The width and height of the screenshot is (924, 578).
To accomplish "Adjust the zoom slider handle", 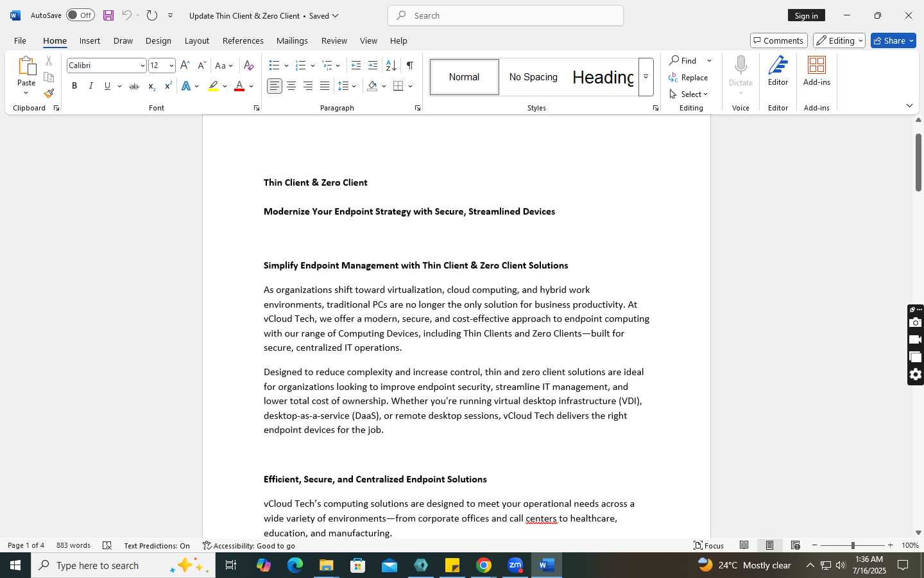I will (853, 545).
